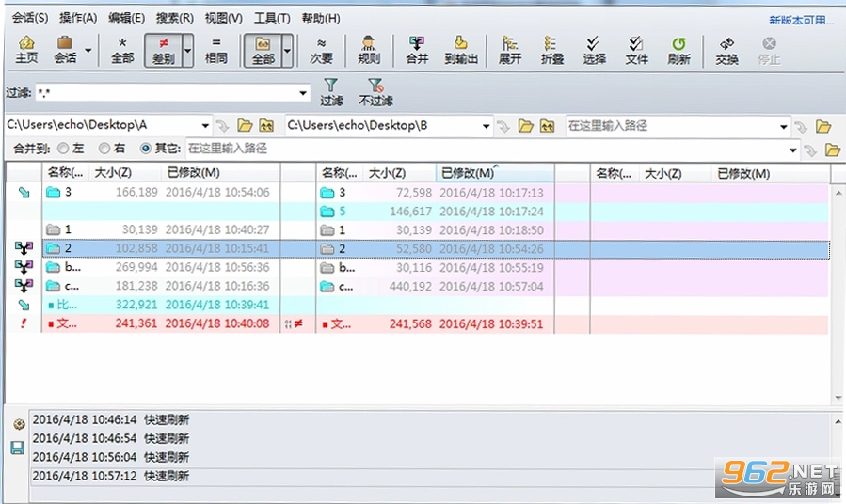
Task: Click the log panel save disk icon
Action: point(17,448)
